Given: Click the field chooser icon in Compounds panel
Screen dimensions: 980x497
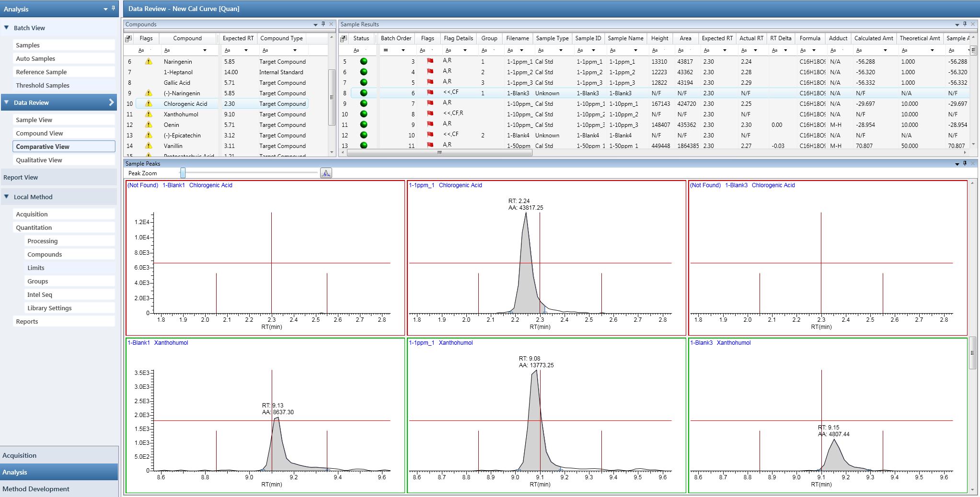Looking at the screenshot, I should click(128, 38).
